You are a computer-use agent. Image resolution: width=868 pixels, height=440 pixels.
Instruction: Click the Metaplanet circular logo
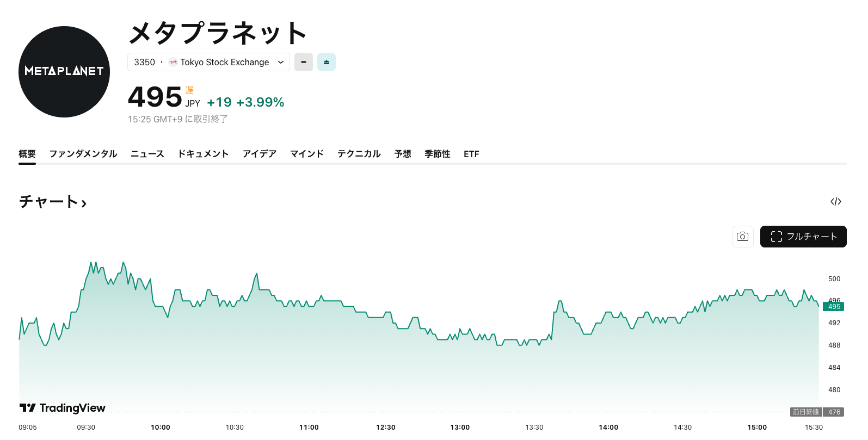[64, 71]
